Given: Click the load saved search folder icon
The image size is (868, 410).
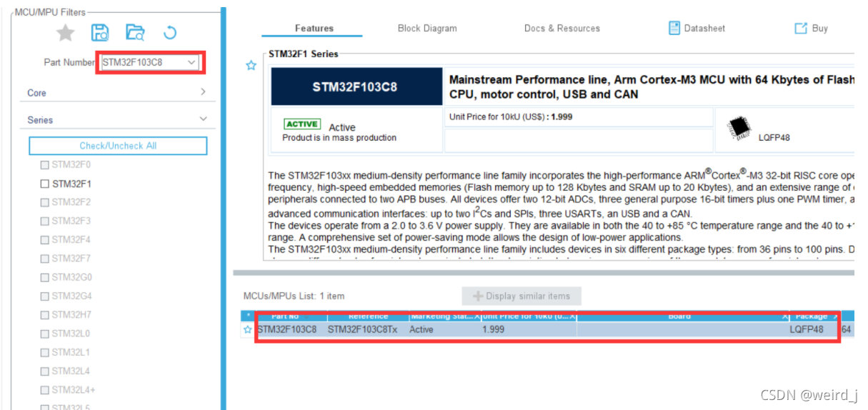Looking at the screenshot, I should click(135, 32).
